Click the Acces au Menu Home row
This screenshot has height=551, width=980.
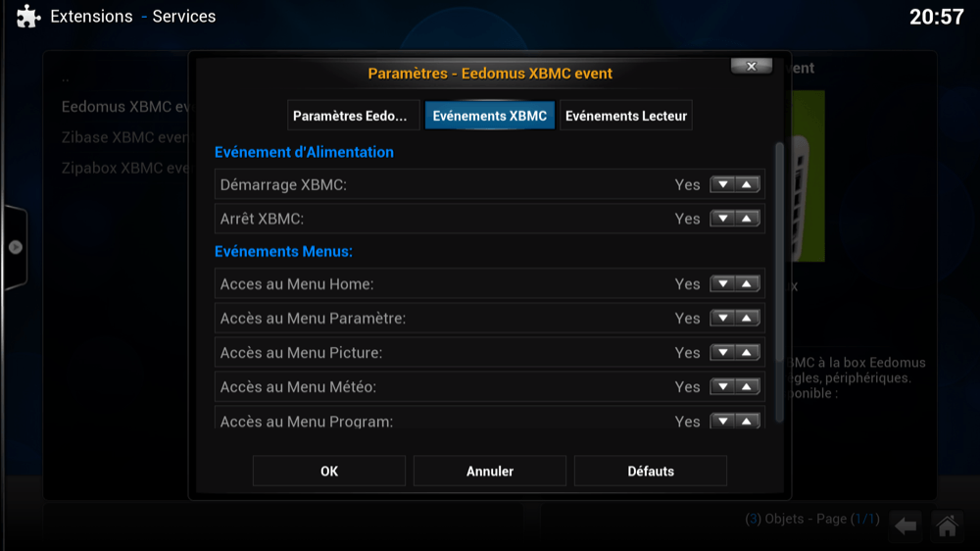point(489,284)
